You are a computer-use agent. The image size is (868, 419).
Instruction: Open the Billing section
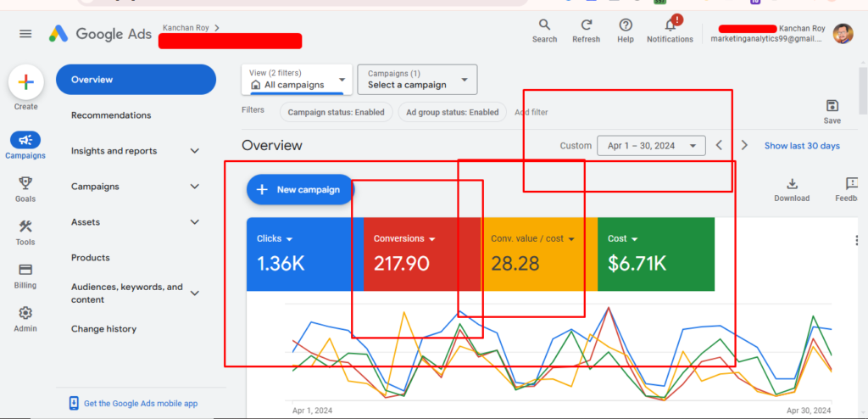25,276
